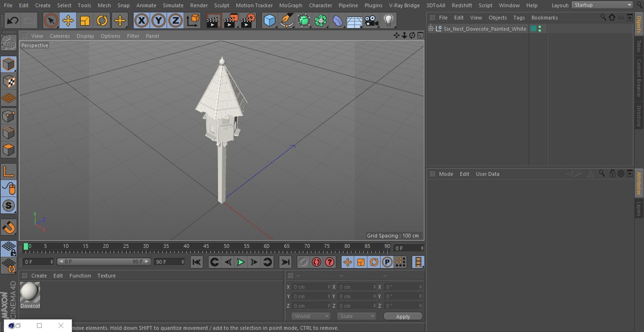Add a Light object
The width and height of the screenshot is (644, 332).
[388, 21]
